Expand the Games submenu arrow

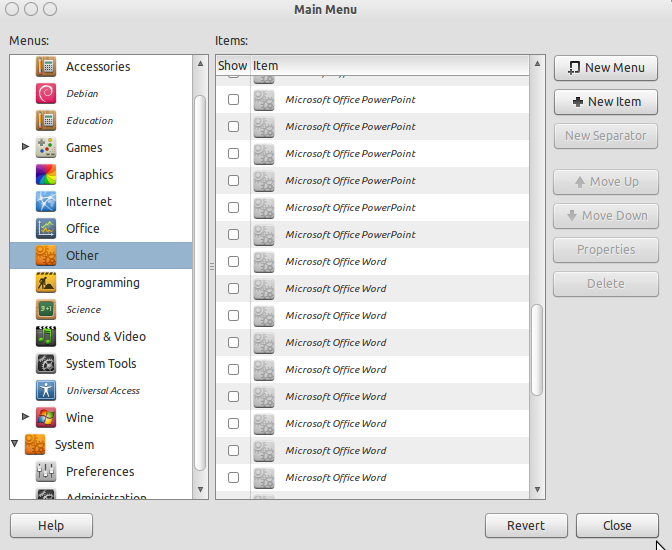tap(25, 147)
